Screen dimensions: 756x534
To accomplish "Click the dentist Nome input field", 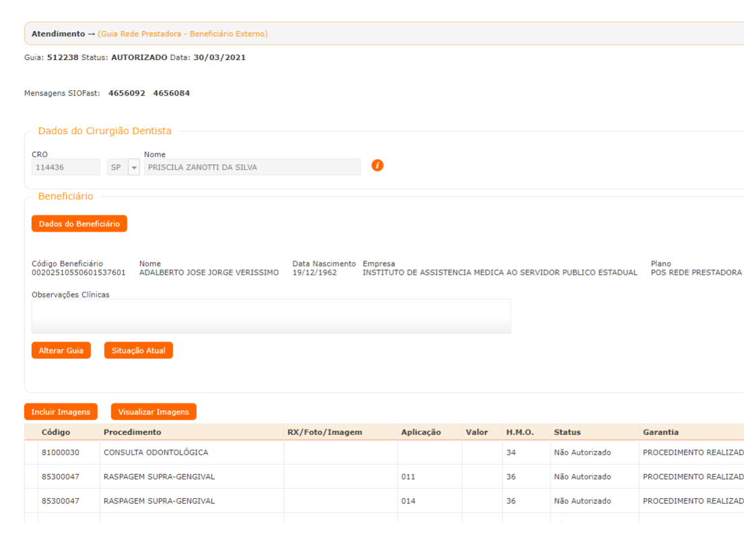I will coord(252,167).
